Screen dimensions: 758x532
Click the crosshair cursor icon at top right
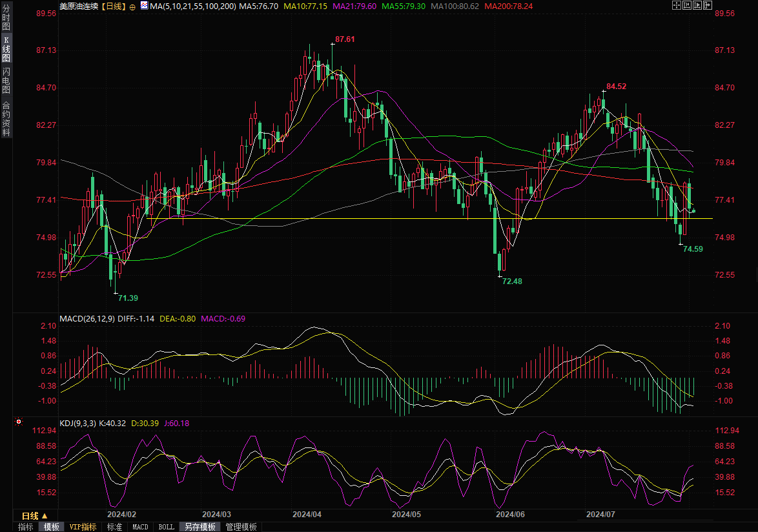677,5
